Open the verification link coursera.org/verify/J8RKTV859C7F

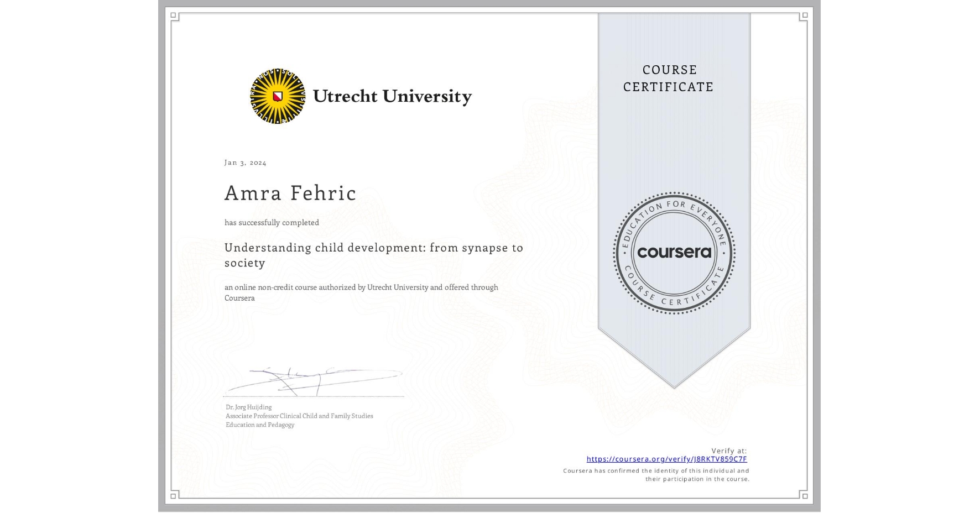coord(666,459)
